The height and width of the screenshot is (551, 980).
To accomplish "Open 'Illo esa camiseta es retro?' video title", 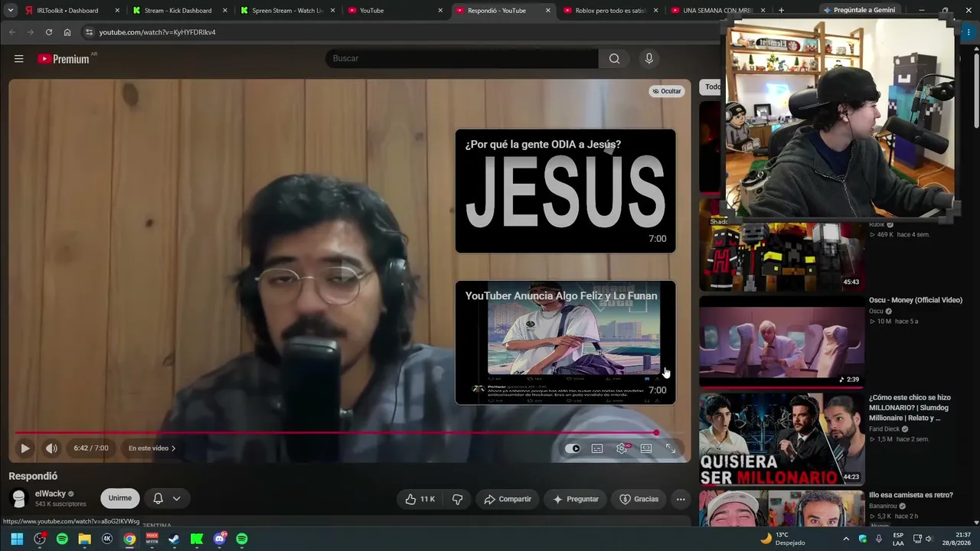I will tap(910, 495).
